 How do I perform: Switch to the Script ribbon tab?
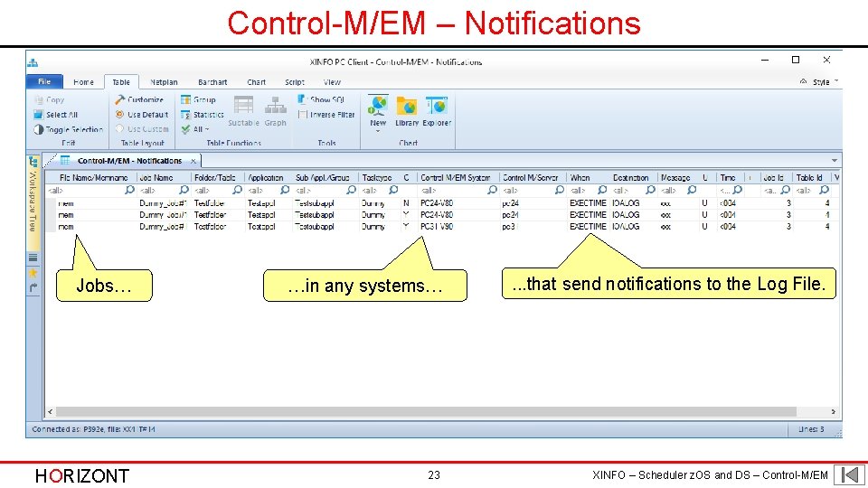295,82
